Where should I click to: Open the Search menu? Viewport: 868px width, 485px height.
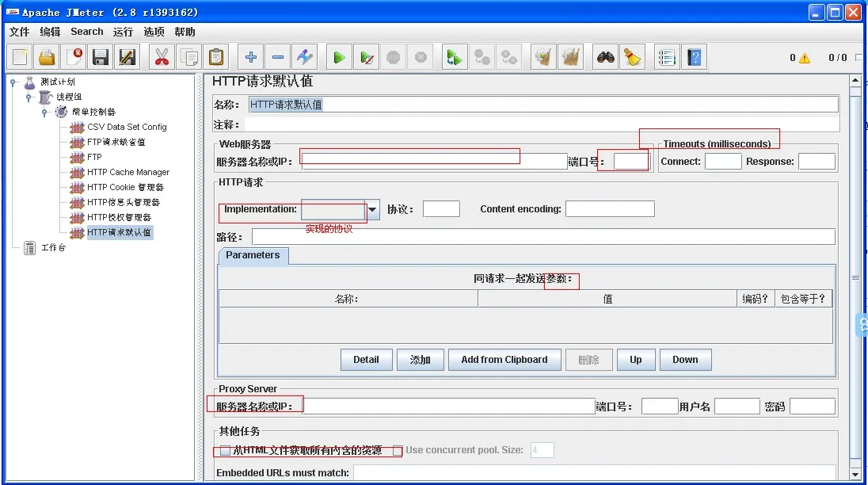(x=87, y=32)
